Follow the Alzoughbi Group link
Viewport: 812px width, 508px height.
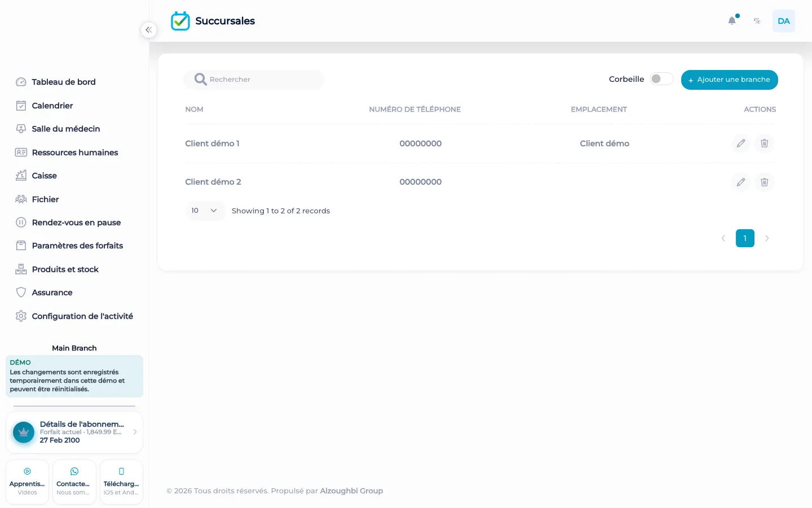click(x=351, y=491)
